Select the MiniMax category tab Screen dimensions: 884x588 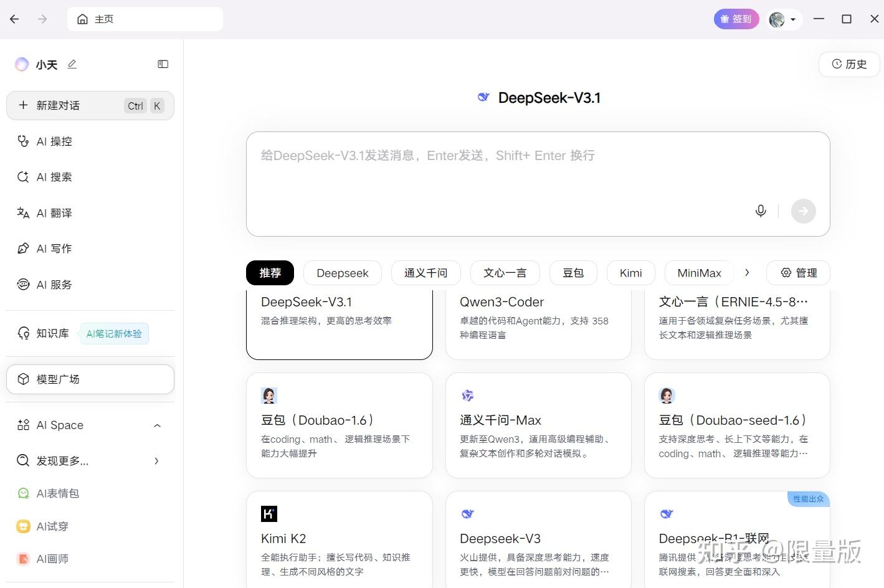[x=699, y=273]
